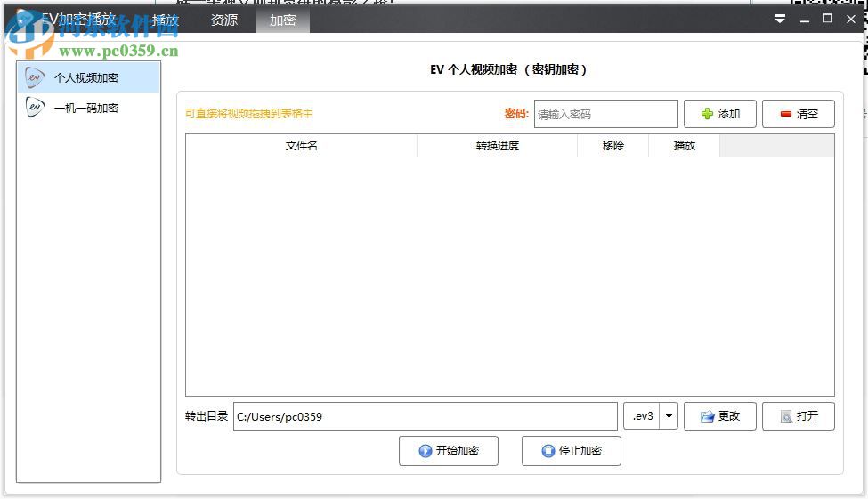The image size is (868, 499).
Task: Open the title bar dropdown menu icon
Action: [x=780, y=19]
